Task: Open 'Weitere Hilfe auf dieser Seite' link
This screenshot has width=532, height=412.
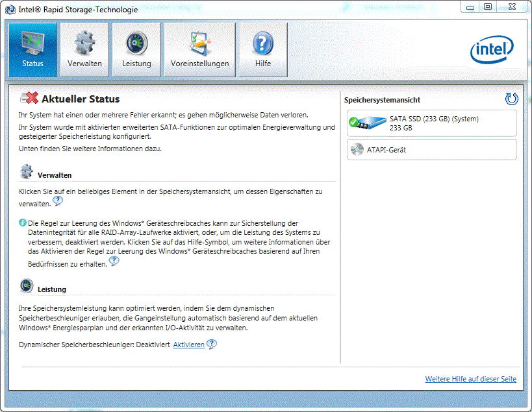Action: tap(470, 379)
